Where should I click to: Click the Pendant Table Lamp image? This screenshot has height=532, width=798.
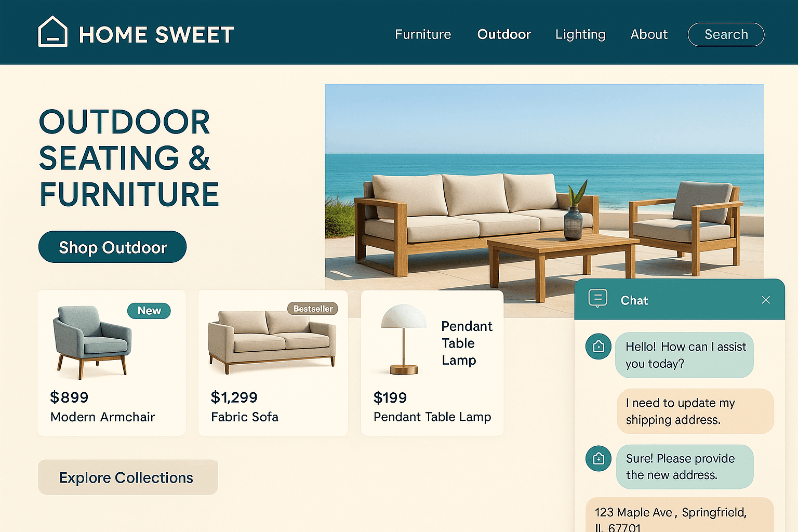[403, 339]
